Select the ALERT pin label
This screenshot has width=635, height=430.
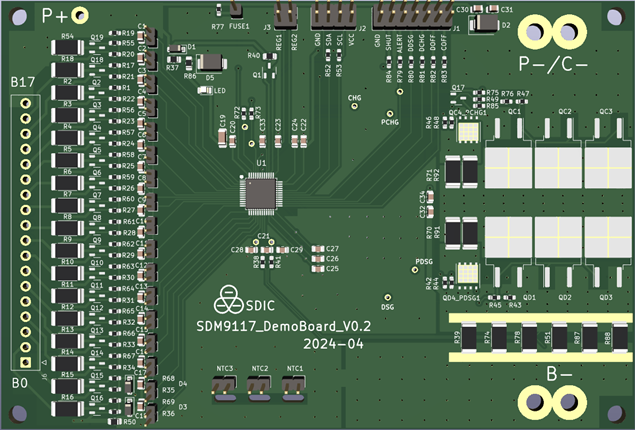click(400, 43)
